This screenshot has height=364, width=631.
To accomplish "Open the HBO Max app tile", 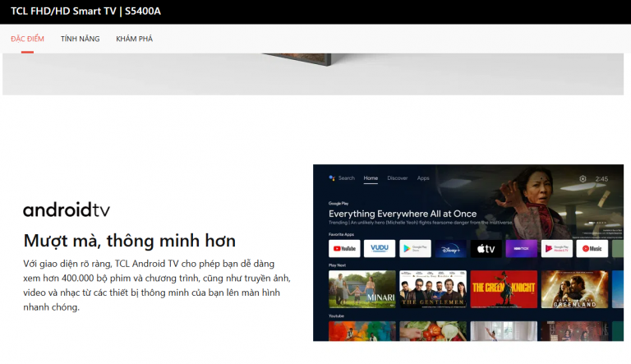I will tap(521, 248).
